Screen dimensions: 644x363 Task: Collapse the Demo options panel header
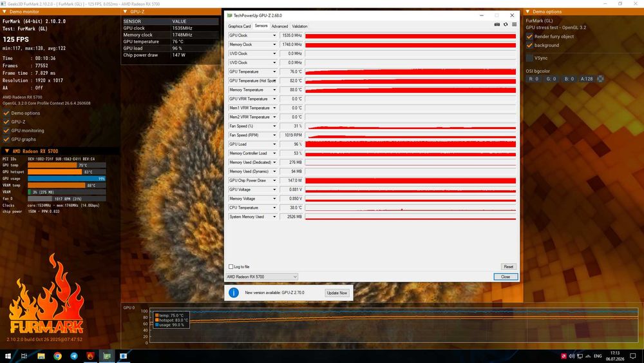[528, 12]
